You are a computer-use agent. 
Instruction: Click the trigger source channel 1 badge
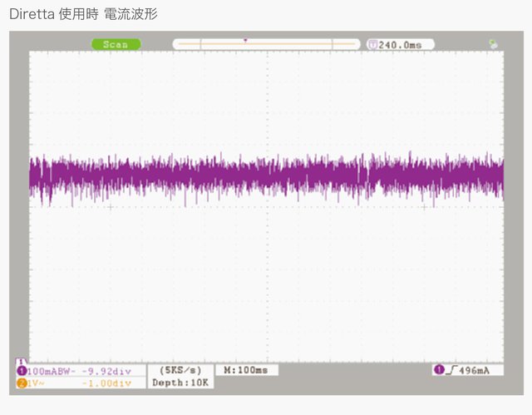(438, 369)
